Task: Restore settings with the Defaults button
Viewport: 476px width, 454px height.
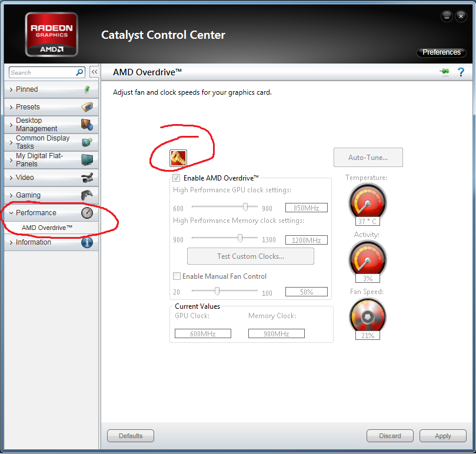Action: (x=131, y=436)
